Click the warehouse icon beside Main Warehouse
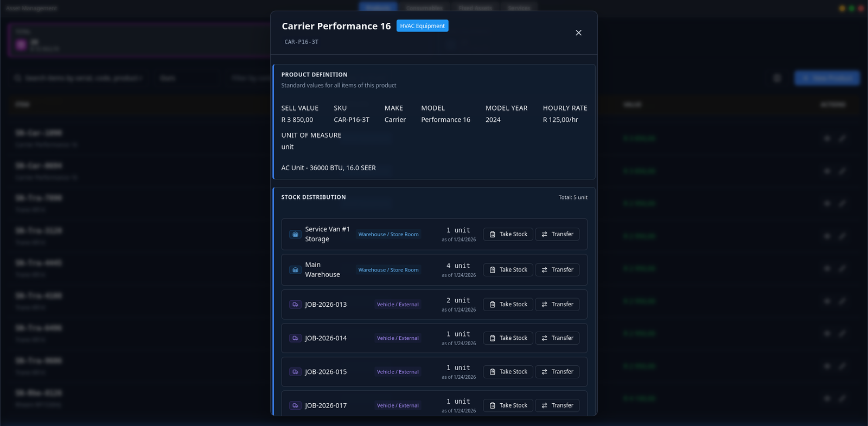Viewport: 868px width, 426px height. click(295, 270)
